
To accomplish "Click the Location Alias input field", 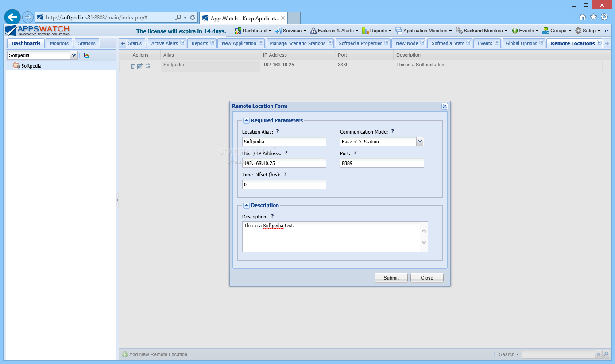I will coord(284,142).
